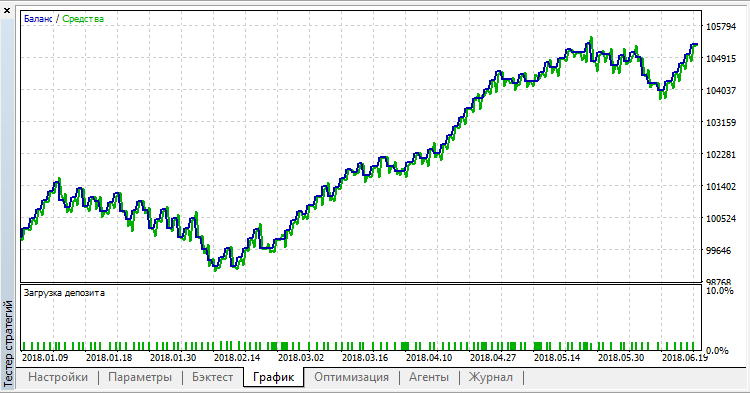Click the 101402 axis value
Image resolution: width=750 pixels, height=394 pixels.
tap(721, 186)
